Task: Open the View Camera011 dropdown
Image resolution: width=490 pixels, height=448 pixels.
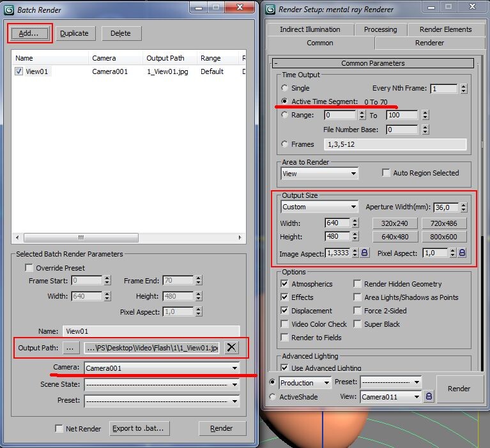Action: (x=390, y=397)
